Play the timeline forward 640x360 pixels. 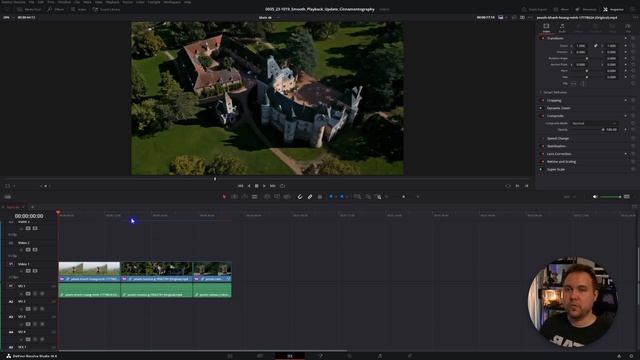point(264,186)
